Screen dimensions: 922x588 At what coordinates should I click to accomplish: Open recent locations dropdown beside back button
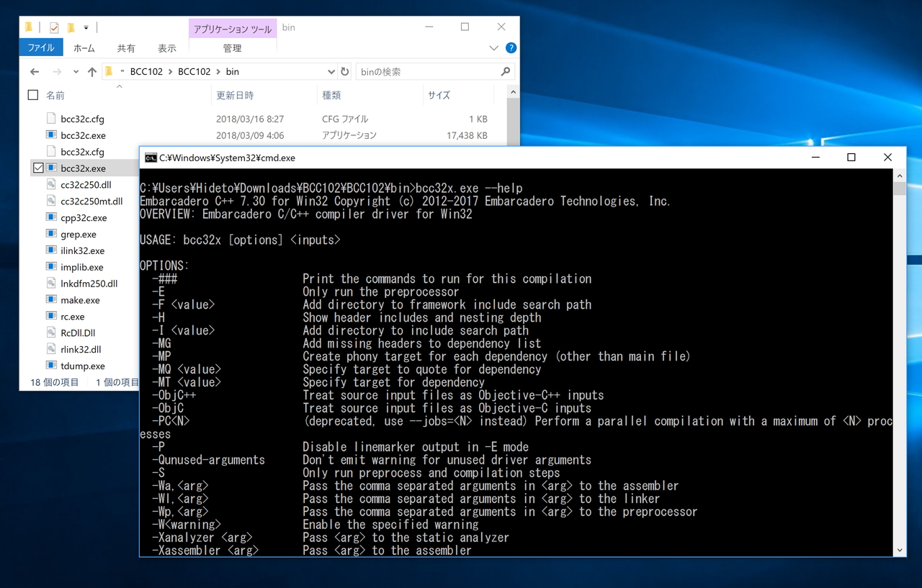coord(75,71)
